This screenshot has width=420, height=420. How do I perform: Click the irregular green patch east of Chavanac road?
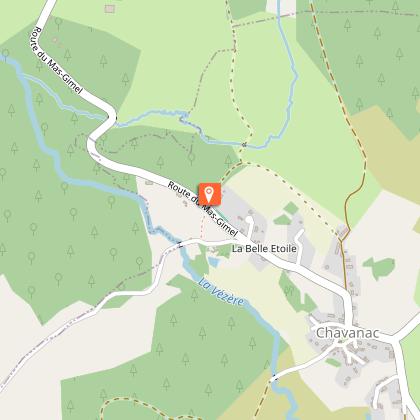click(379, 268)
